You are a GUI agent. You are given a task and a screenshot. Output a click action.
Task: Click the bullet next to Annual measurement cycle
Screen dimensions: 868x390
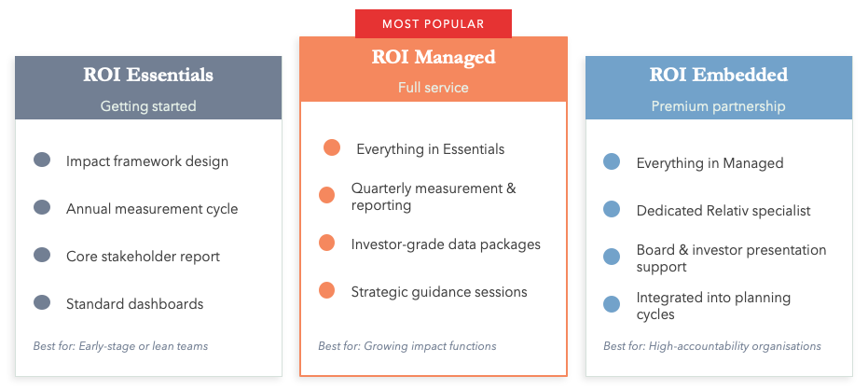(x=41, y=207)
